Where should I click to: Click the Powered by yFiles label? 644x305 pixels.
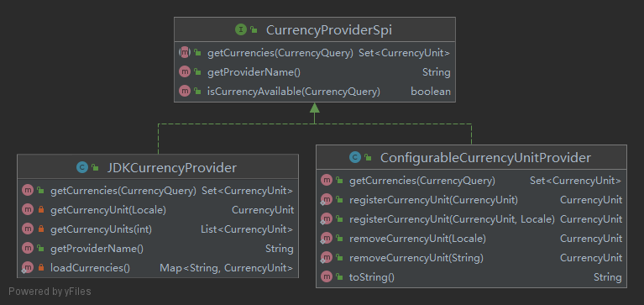(50, 292)
